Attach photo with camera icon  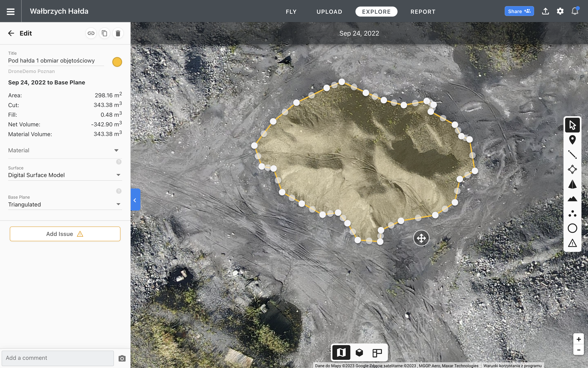[122, 358]
